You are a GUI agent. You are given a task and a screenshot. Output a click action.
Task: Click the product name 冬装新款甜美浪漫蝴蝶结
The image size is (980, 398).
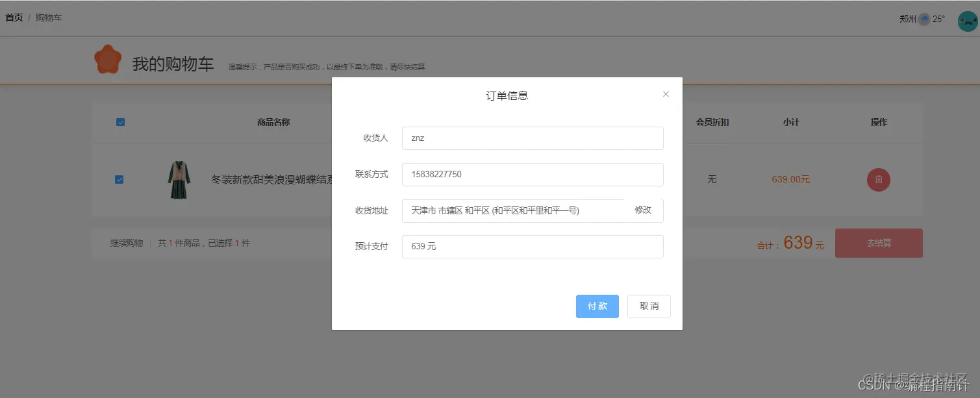[x=271, y=180]
